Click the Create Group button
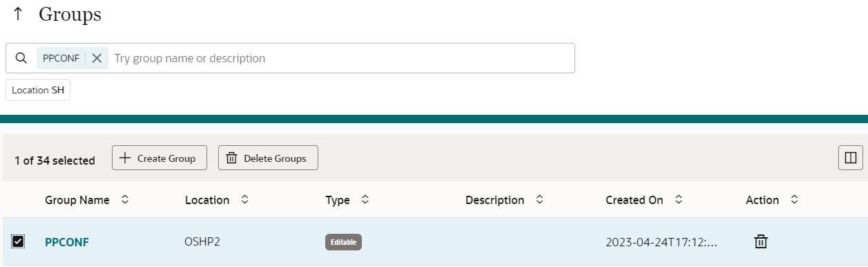 coord(159,158)
